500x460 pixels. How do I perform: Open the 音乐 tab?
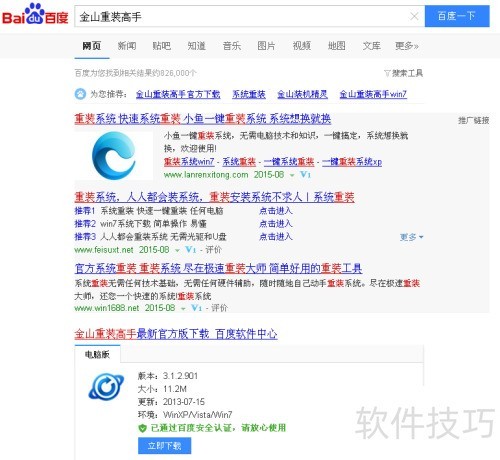[232, 46]
